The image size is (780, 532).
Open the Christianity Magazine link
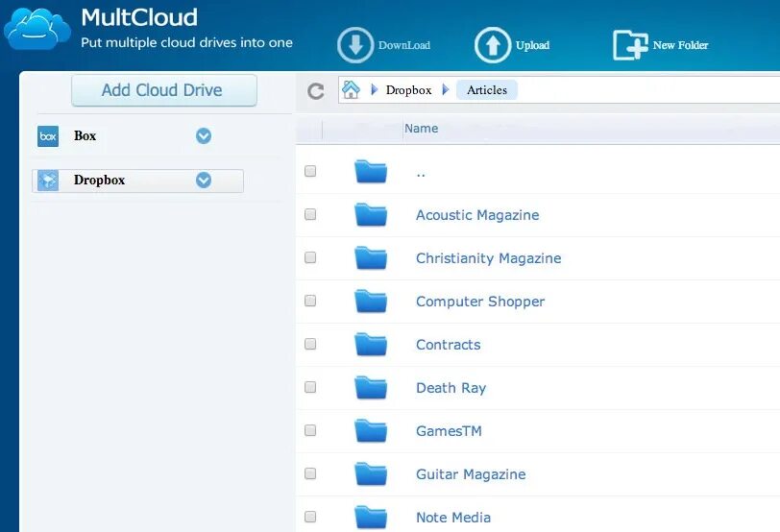click(x=489, y=258)
